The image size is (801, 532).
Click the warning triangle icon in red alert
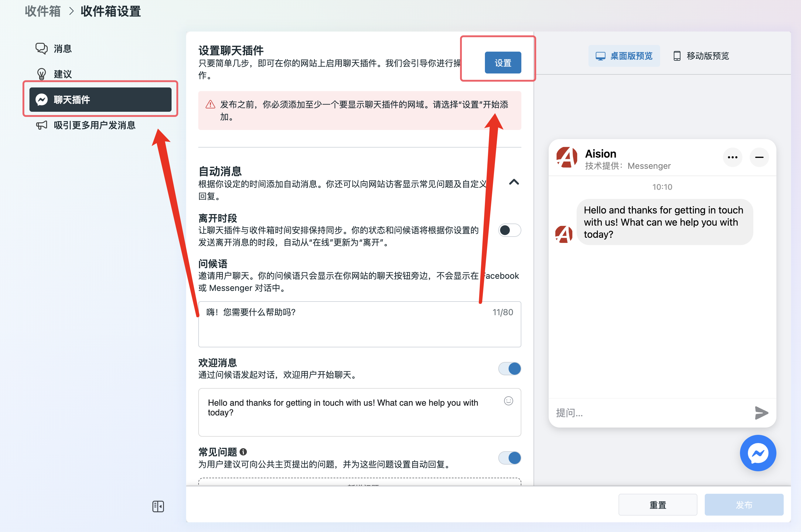tap(210, 104)
